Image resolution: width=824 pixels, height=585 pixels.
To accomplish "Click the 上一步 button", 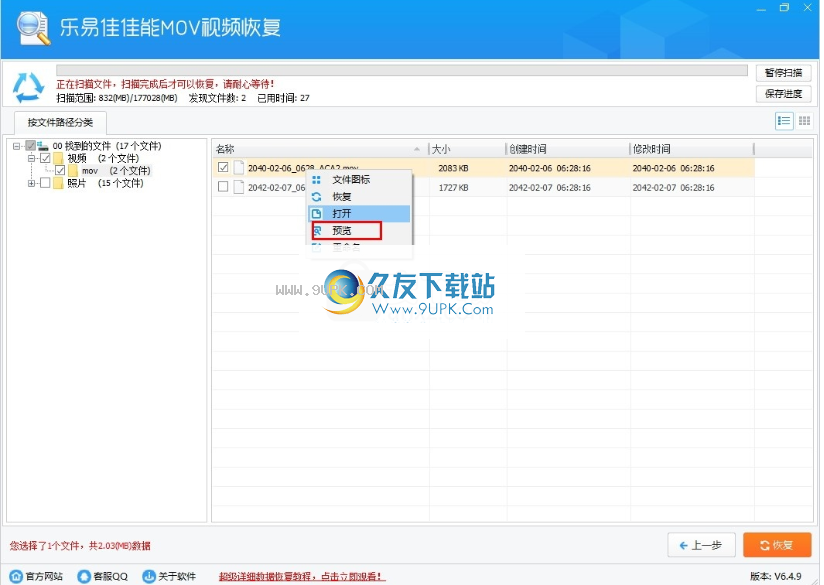I will (701, 545).
